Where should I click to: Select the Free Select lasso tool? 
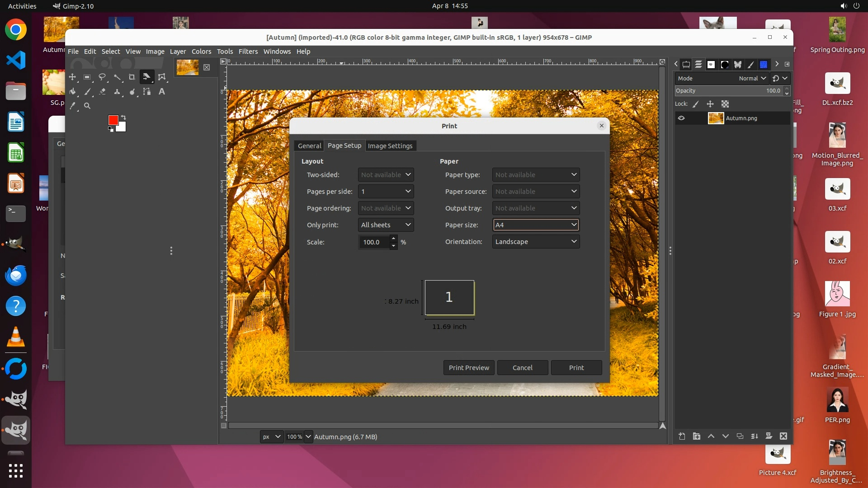pyautogui.click(x=102, y=77)
